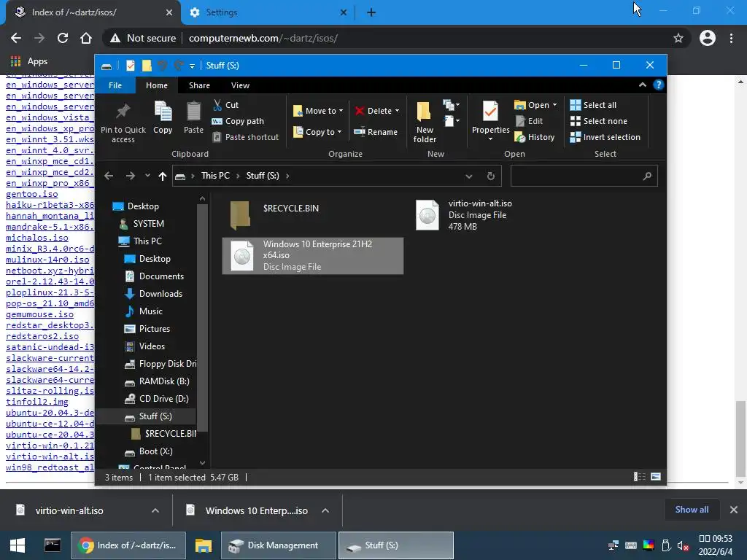The height and width of the screenshot is (560, 747).
Task: Open Explorer Help question mark icon
Action: point(659,85)
